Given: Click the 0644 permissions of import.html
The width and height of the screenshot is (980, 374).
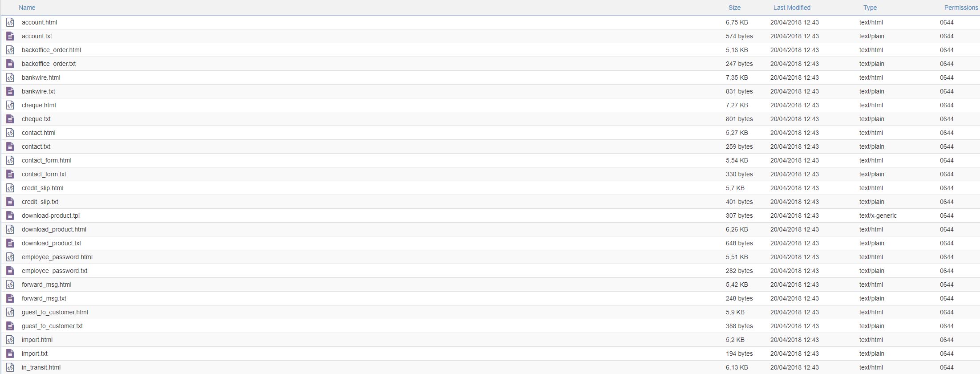Looking at the screenshot, I should point(947,340).
